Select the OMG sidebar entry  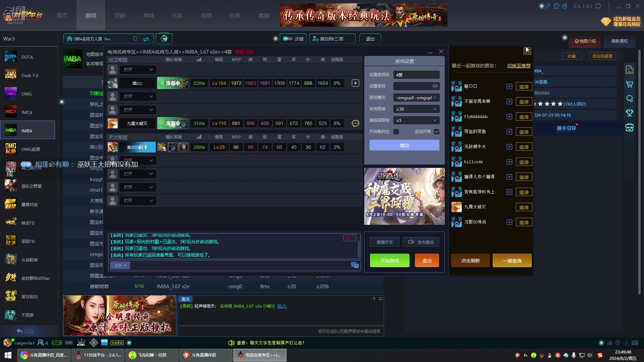[28, 94]
